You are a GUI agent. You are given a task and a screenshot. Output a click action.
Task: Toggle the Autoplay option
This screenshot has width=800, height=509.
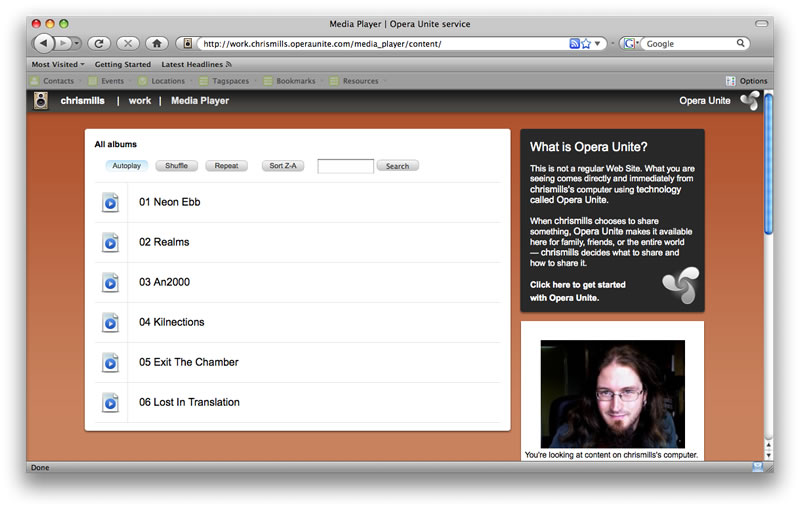tap(127, 166)
